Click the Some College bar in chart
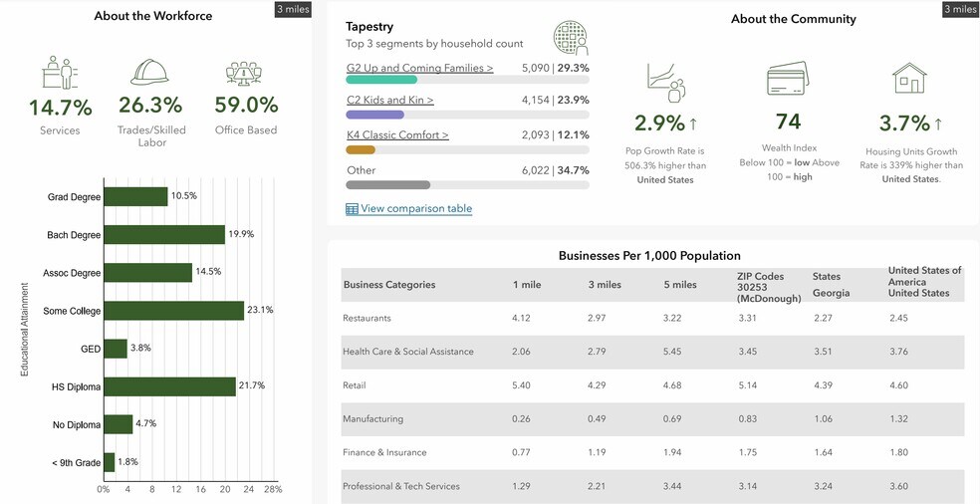 pos(173,311)
